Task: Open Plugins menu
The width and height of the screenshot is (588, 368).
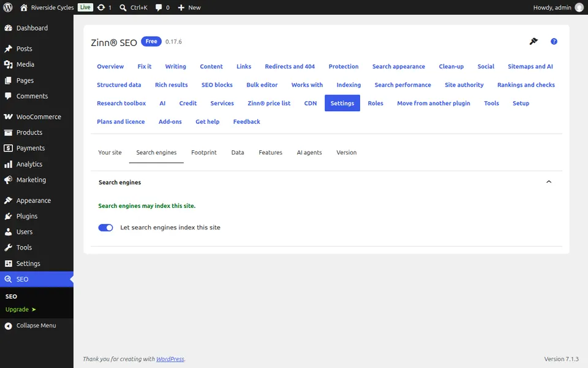Action: [x=37, y=217]
